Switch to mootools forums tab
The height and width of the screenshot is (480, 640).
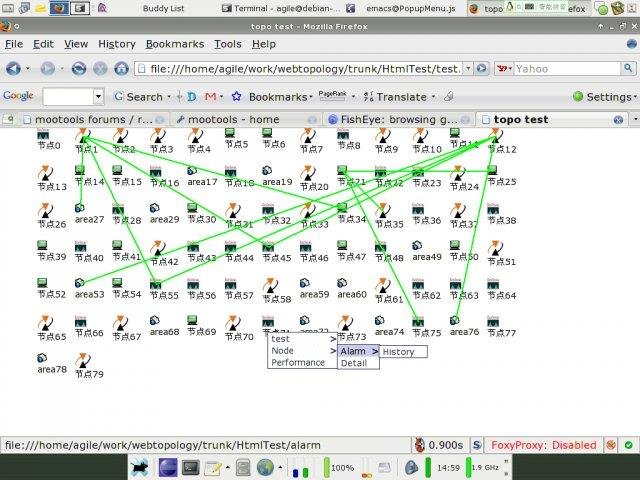click(94, 120)
